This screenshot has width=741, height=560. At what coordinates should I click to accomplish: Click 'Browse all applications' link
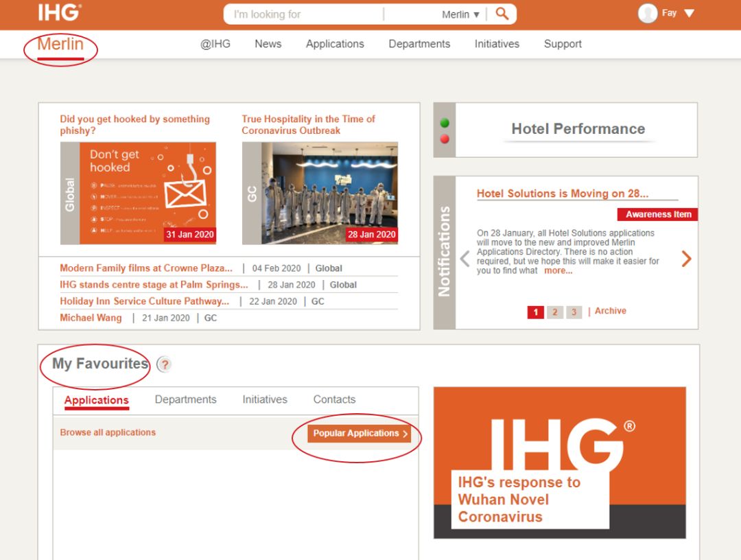pyautogui.click(x=108, y=432)
